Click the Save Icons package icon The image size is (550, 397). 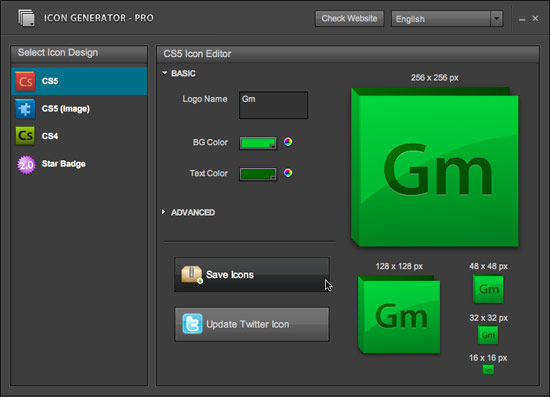(192, 275)
